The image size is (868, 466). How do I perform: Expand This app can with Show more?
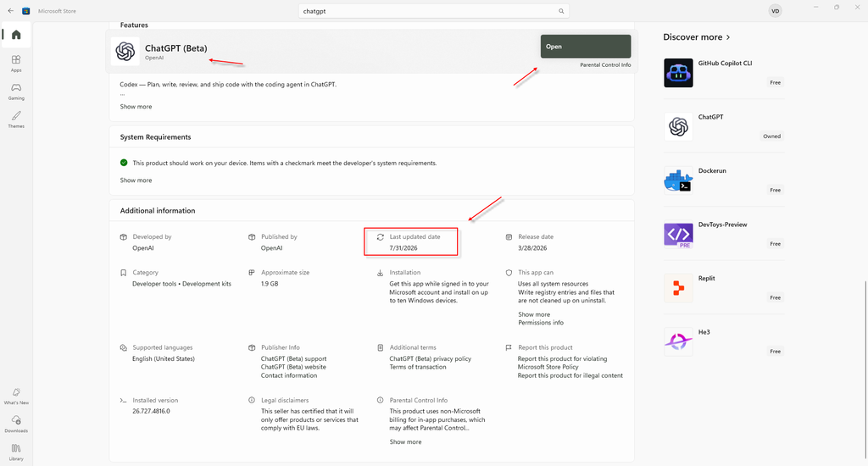coord(534,314)
